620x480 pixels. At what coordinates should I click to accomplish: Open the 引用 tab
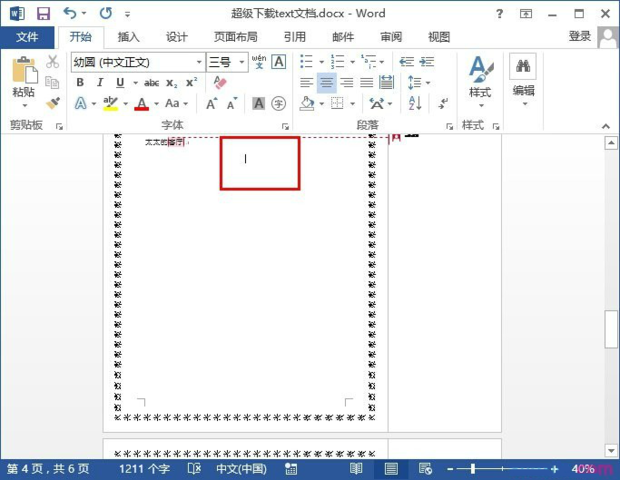click(295, 37)
